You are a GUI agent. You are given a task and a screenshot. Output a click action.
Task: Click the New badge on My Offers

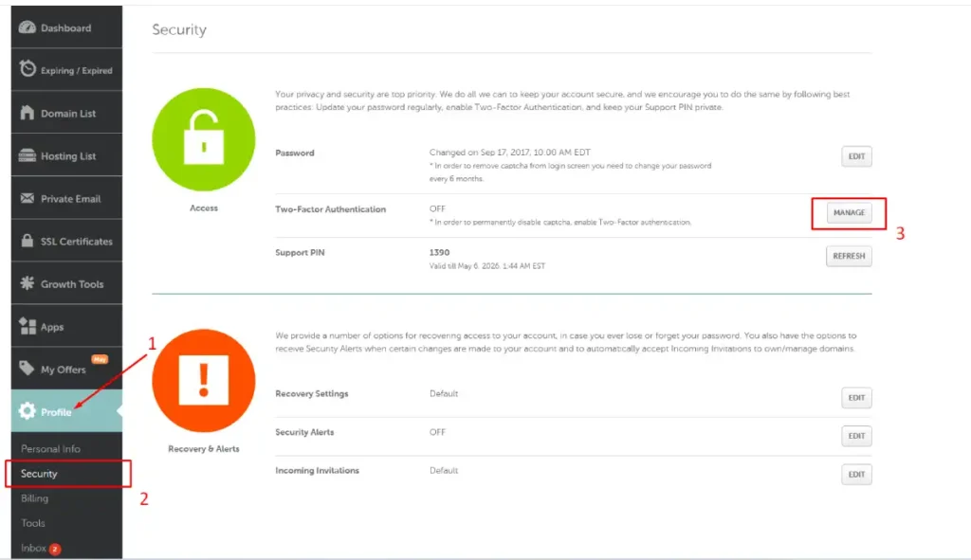[100, 359]
